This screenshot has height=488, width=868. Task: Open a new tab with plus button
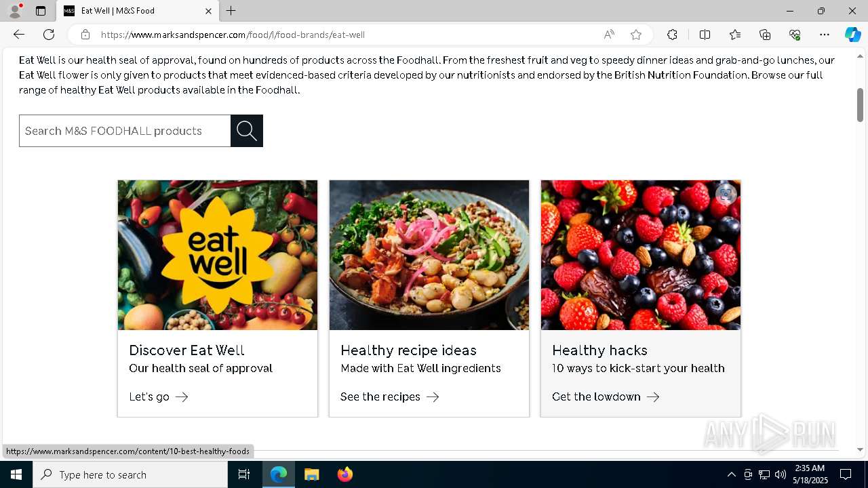[231, 11]
